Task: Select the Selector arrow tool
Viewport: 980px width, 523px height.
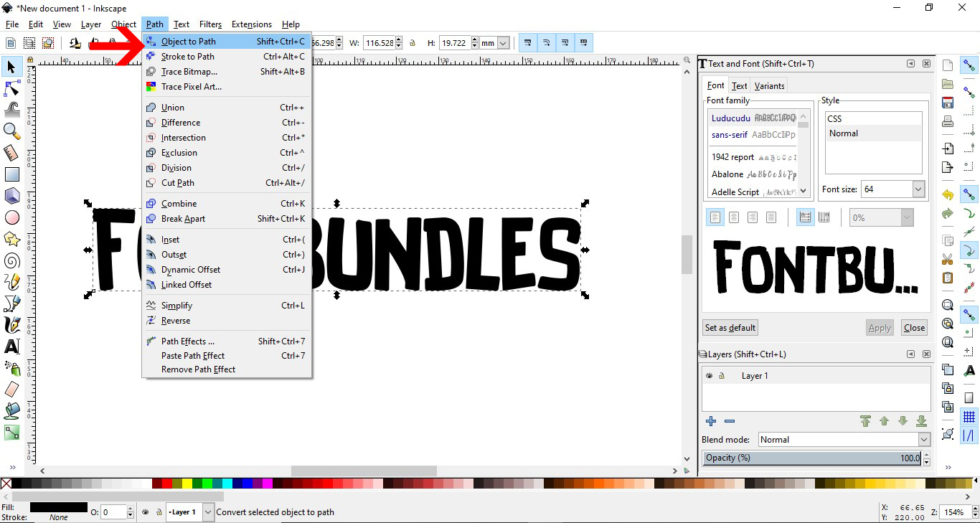Action: [11, 67]
